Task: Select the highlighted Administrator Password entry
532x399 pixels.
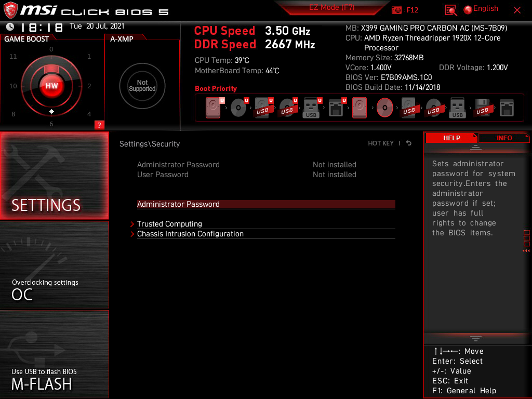Action: (266, 204)
